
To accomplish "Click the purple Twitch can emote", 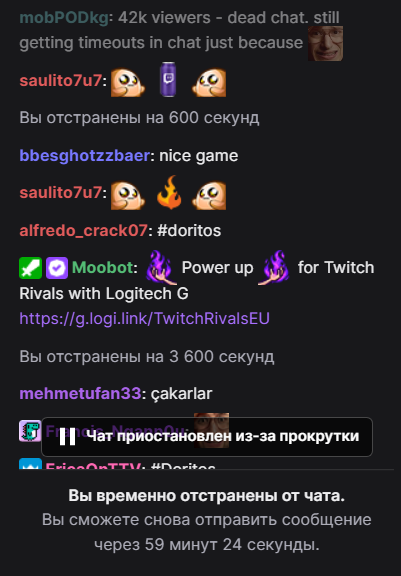I will (x=169, y=80).
